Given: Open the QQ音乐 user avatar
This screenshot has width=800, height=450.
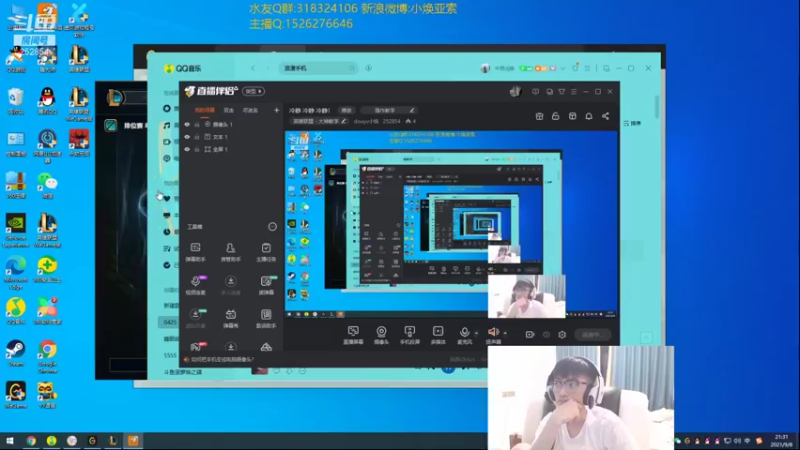Looking at the screenshot, I should [x=485, y=68].
